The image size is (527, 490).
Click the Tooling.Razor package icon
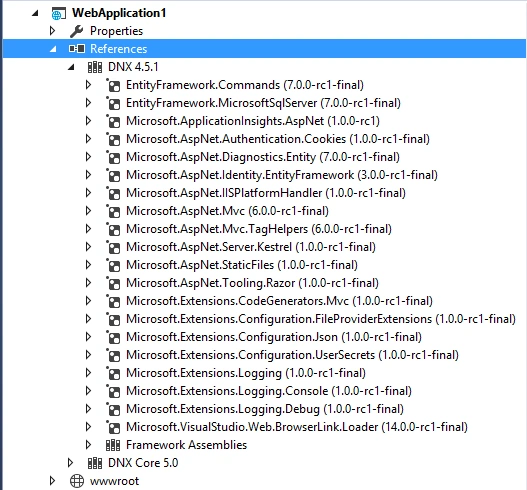113,283
